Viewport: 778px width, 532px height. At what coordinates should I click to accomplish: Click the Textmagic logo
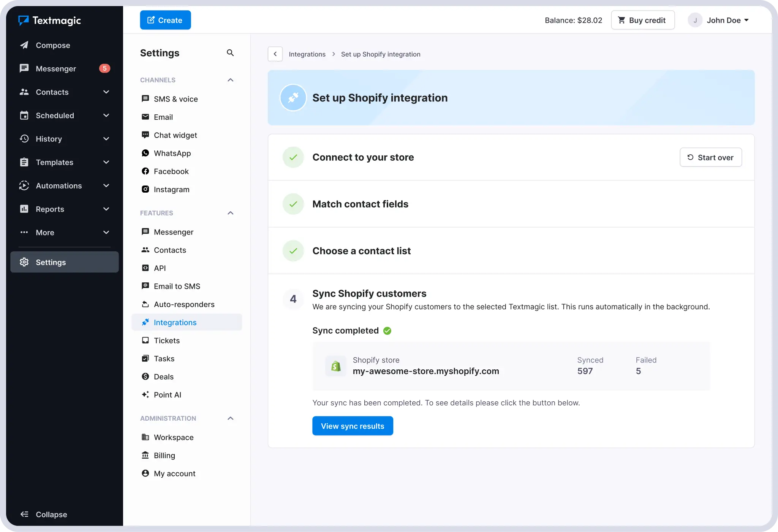click(x=50, y=21)
